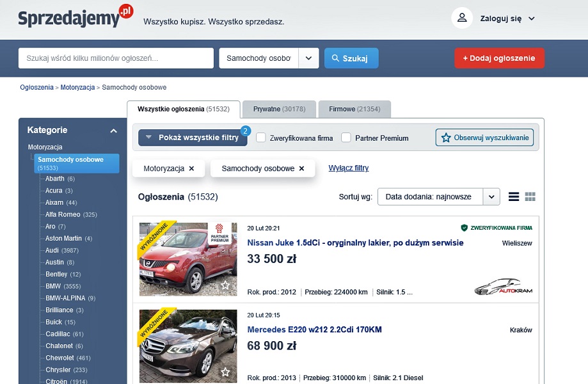Select Alfa Romeo in the brand list
Screen dimensions: 588x384
(71, 214)
